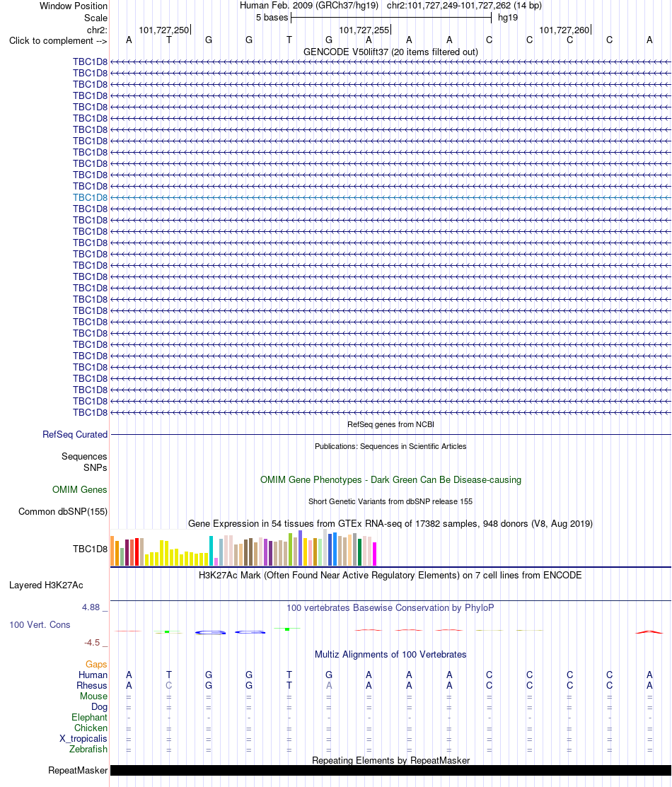The image size is (672, 787).
Task: Select the Sequences label under Publications
Action: pos(84,456)
